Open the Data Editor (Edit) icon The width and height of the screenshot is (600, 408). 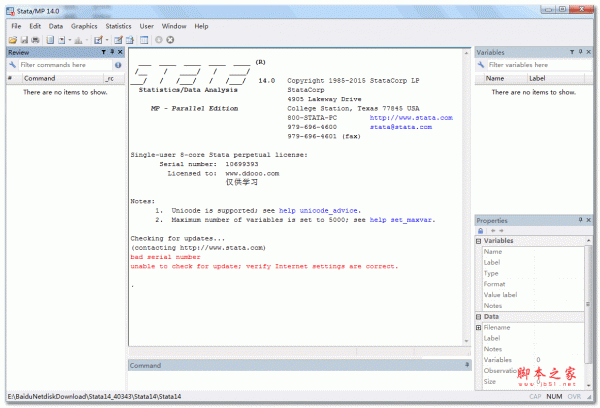coord(119,40)
